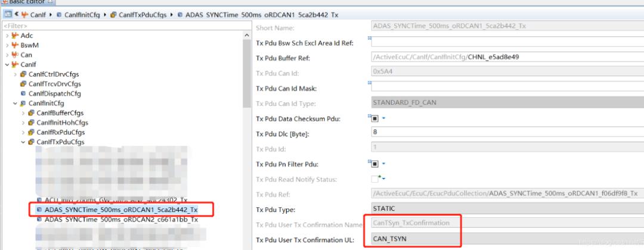Open the Basic Editor tab
The height and width of the screenshot is (250, 644).
(27, 2)
